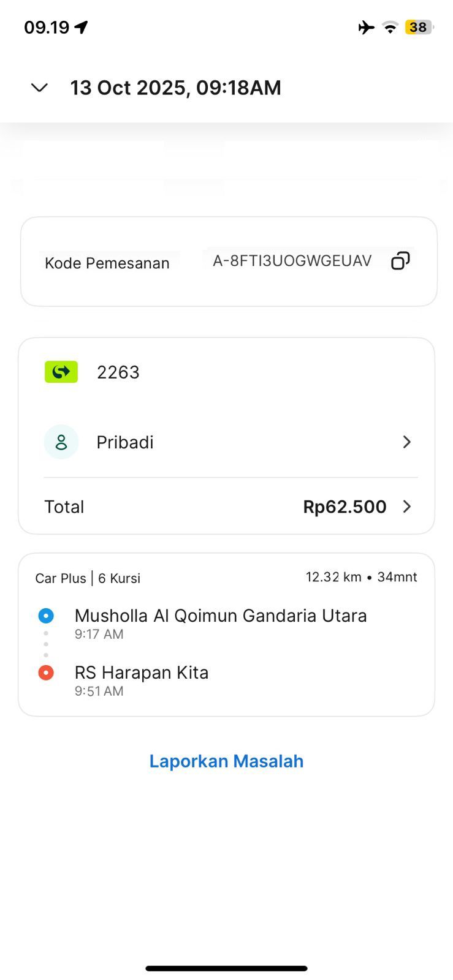The height and width of the screenshot is (980, 453).
Task: Select the RS Harapan Kita destination
Action: 142,673
